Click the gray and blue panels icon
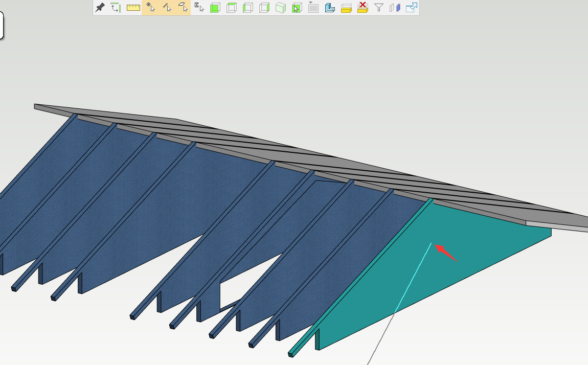Screen dimensions: 588x365 click(x=395, y=8)
